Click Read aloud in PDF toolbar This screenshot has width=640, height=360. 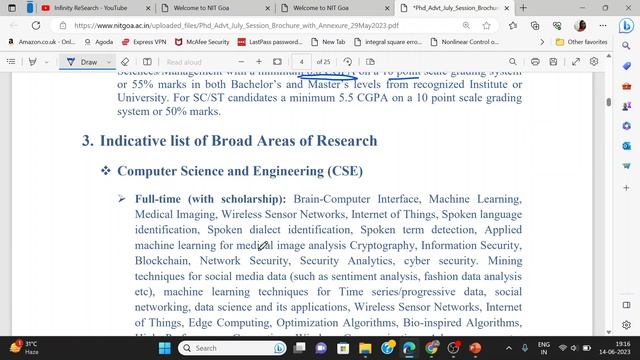coord(184,62)
